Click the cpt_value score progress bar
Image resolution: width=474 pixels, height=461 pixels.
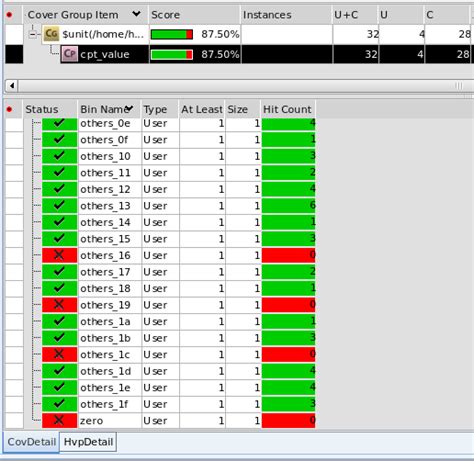pyautogui.click(x=172, y=54)
